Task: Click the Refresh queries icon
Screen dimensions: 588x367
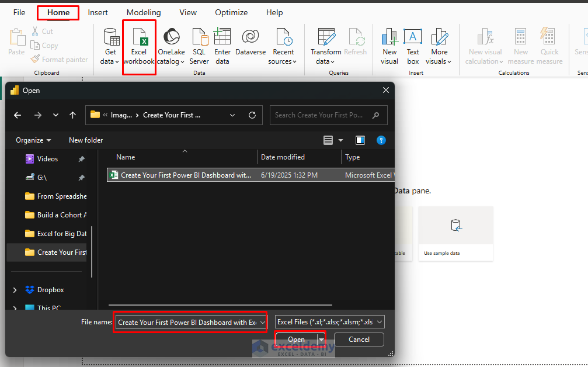Action: point(356,37)
